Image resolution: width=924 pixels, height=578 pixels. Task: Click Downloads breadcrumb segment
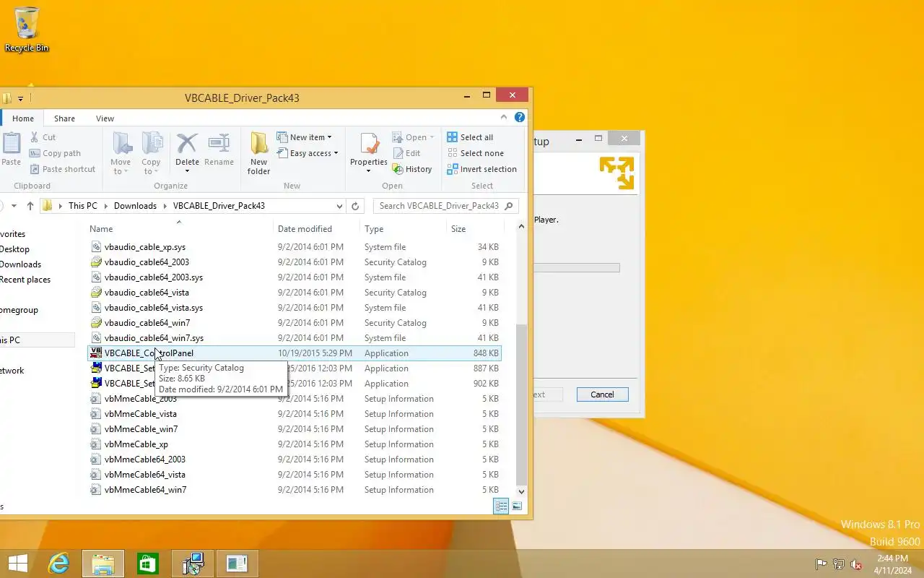click(135, 206)
